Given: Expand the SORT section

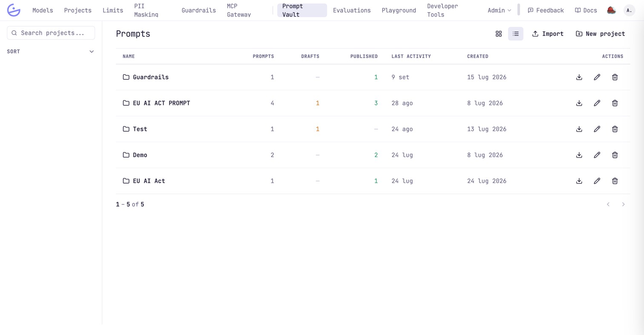Looking at the screenshot, I should pos(51,52).
